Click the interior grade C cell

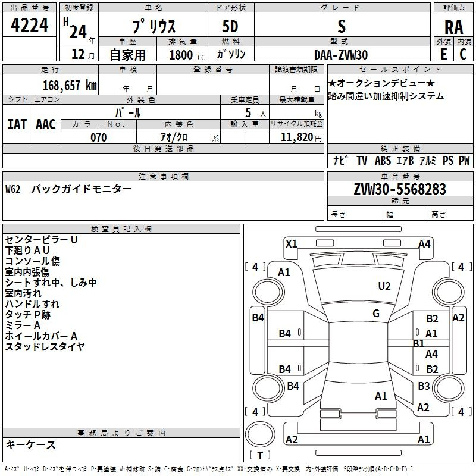pyautogui.click(x=464, y=54)
